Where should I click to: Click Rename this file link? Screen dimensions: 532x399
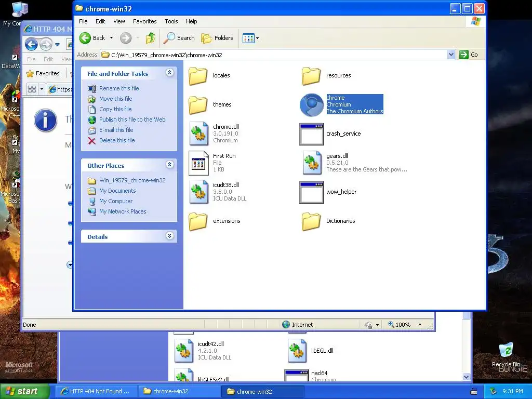(119, 88)
